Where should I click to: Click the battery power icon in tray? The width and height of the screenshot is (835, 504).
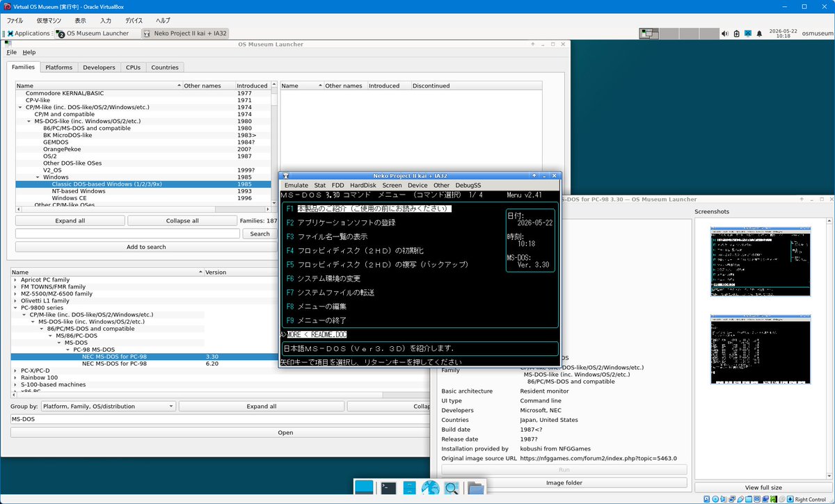(x=736, y=33)
